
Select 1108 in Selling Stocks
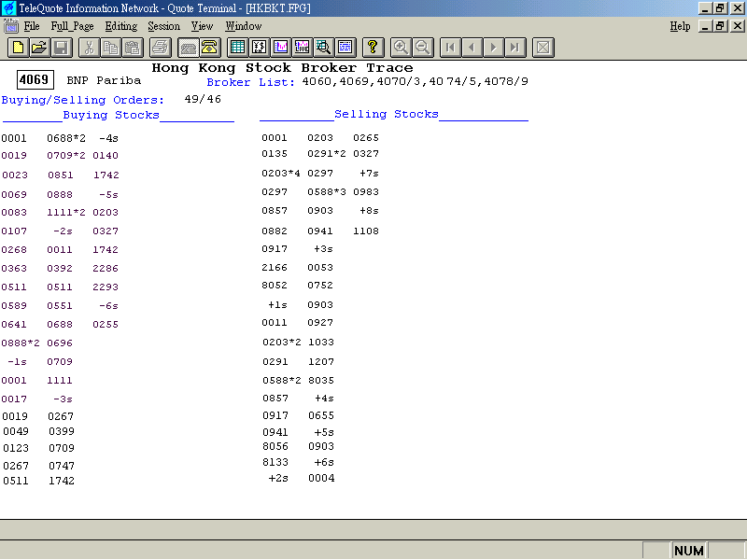366,231
